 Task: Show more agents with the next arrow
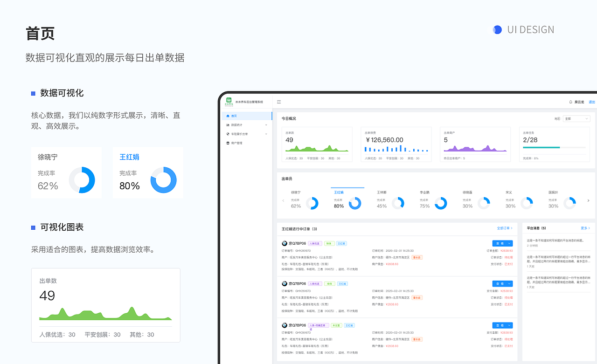tap(588, 200)
